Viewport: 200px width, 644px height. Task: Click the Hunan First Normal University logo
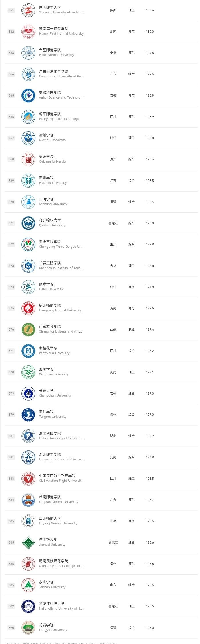tap(28, 32)
